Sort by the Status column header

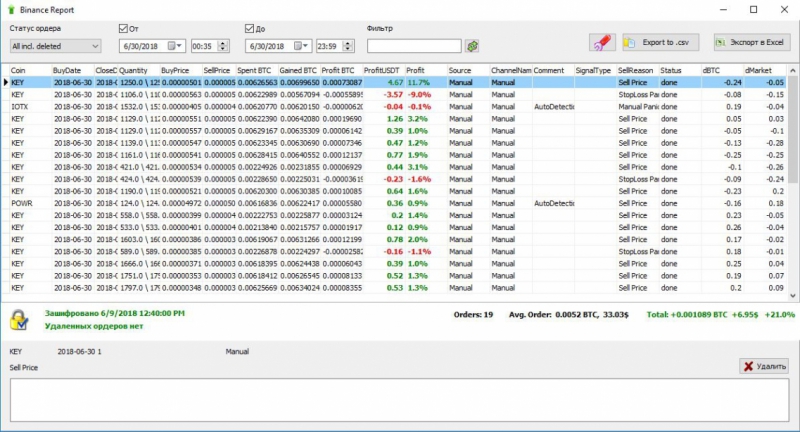680,70
